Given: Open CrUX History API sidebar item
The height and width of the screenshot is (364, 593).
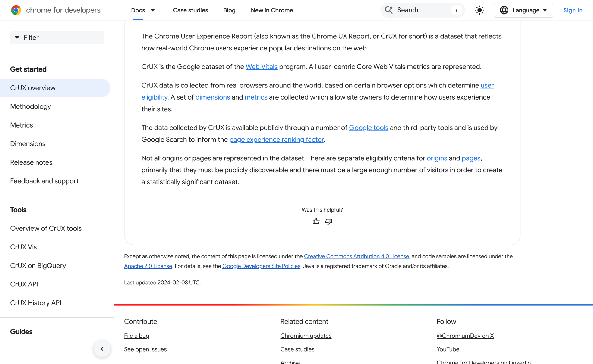Looking at the screenshot, I should coord(36,303).
